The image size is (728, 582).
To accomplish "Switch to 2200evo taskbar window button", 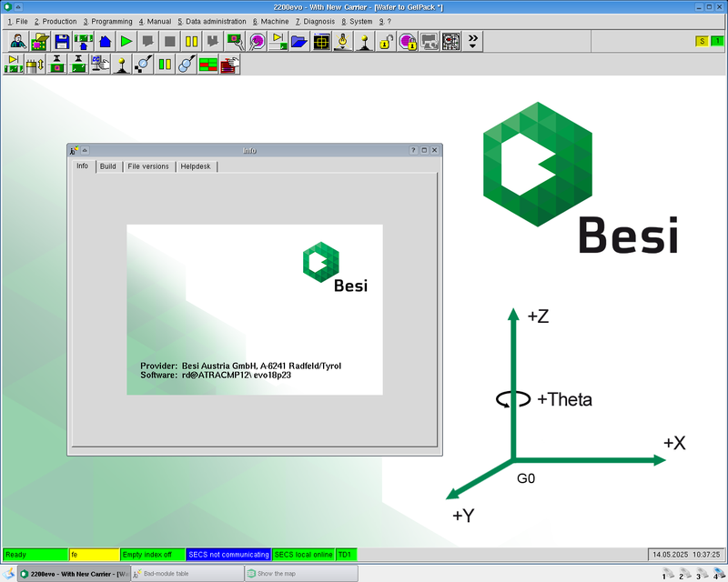I will (75, 574).
